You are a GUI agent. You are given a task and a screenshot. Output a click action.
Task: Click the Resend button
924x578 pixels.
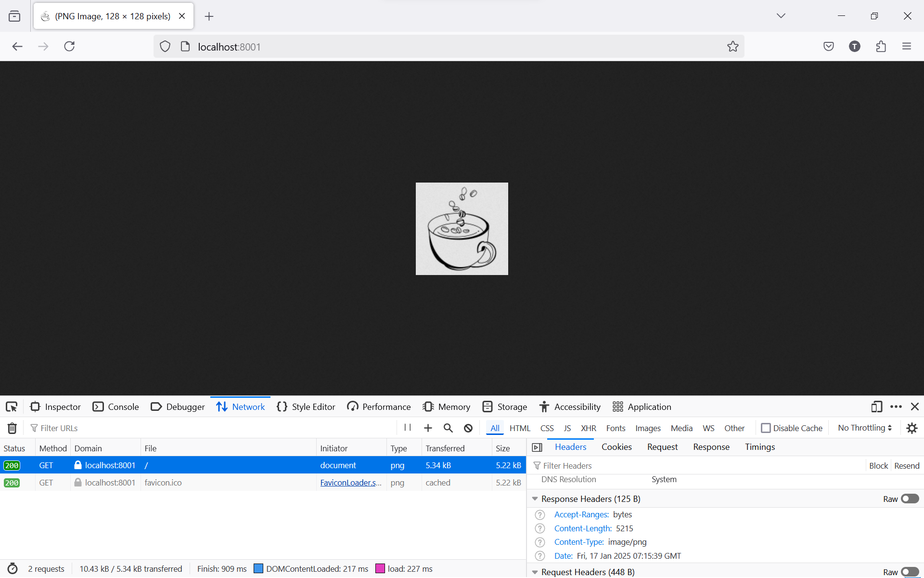(907, 466)
